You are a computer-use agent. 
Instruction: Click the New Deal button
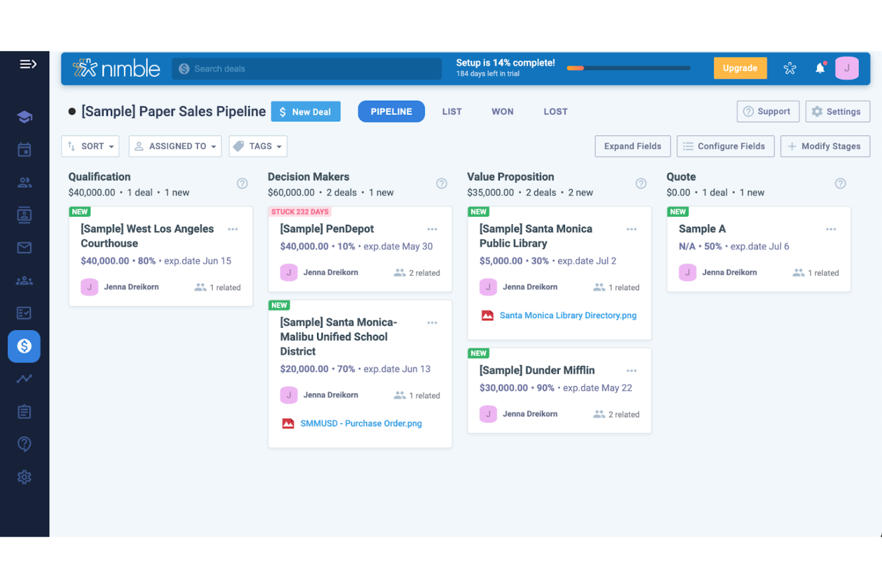pyautogui.click(x=306, y=112)
